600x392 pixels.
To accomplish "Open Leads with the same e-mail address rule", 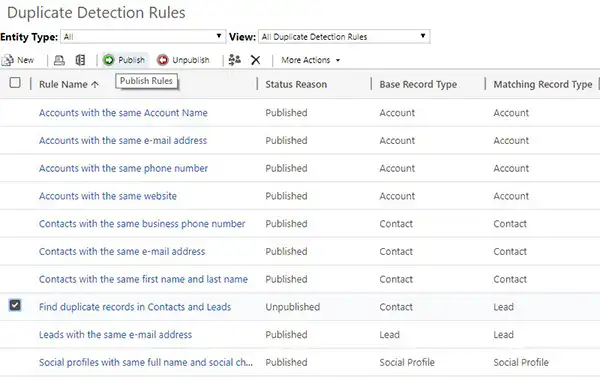I will pyautogui.click(x=115, y=335).
